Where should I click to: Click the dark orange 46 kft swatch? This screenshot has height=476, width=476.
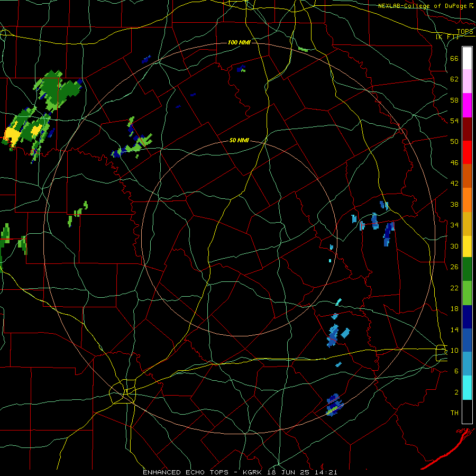467,176
